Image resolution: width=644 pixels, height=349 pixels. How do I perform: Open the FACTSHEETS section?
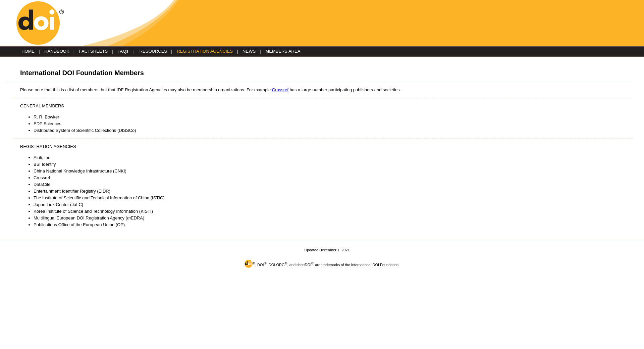pos(93,51)
